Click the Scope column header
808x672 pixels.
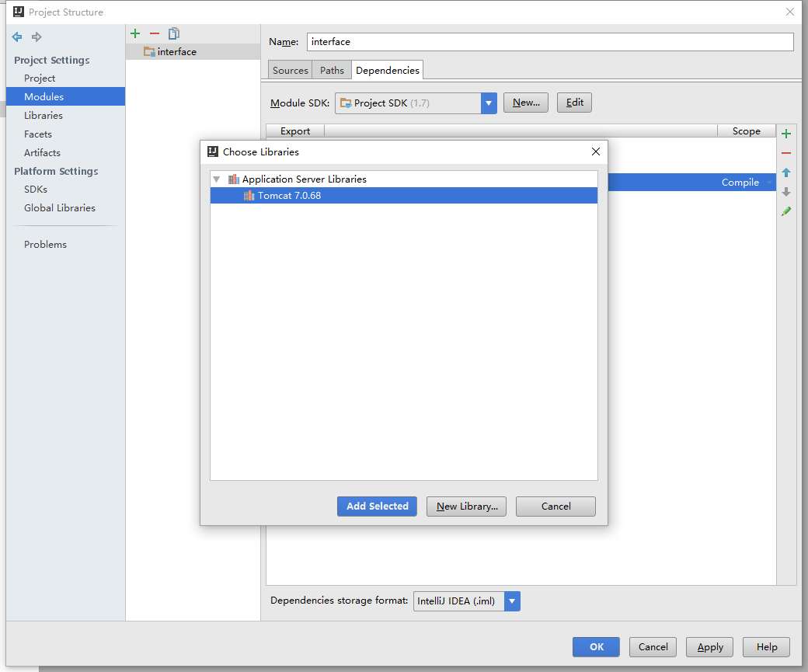pyautogui.click(x=746, y=131)
